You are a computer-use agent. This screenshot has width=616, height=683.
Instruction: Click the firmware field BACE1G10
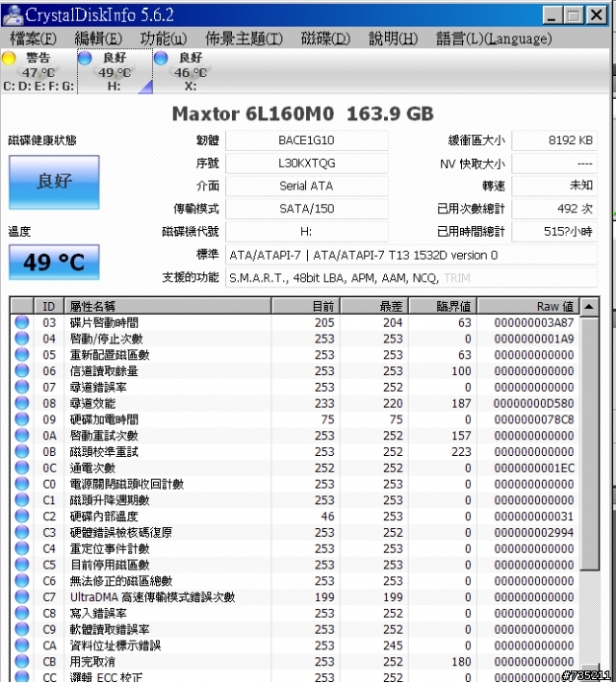(306, 140)
